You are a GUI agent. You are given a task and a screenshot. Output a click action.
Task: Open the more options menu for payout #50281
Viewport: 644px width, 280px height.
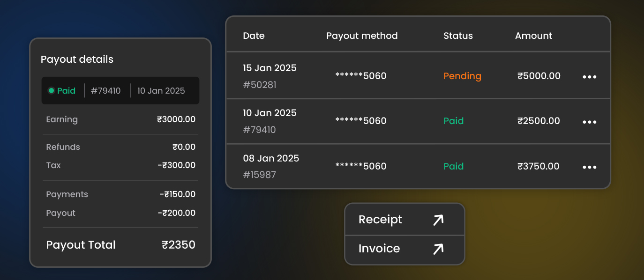(x=589, y=77)
